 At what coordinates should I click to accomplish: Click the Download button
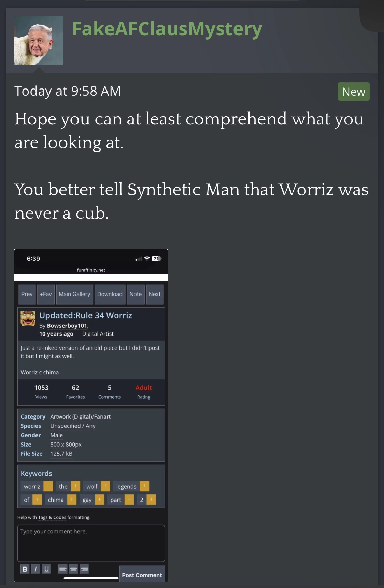tap(110, 294)
